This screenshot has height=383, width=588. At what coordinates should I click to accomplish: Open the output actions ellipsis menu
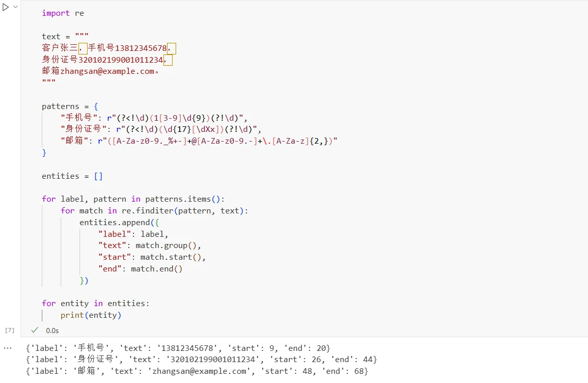pyautogui.click(x=8, y=348)
